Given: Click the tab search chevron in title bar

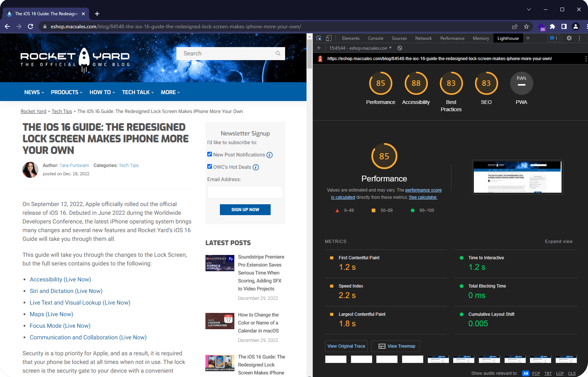Looking at the screenshot, I should click(529, 9).
